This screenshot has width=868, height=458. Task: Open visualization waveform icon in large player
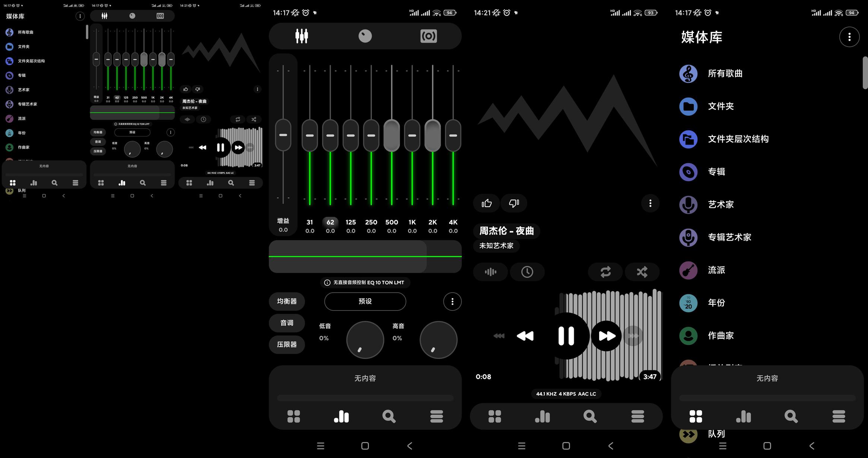click(490, 272)
